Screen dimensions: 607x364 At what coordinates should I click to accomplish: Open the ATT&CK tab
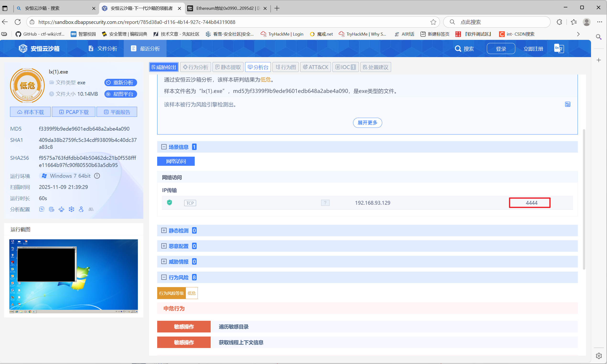click(x=315, y=67)
